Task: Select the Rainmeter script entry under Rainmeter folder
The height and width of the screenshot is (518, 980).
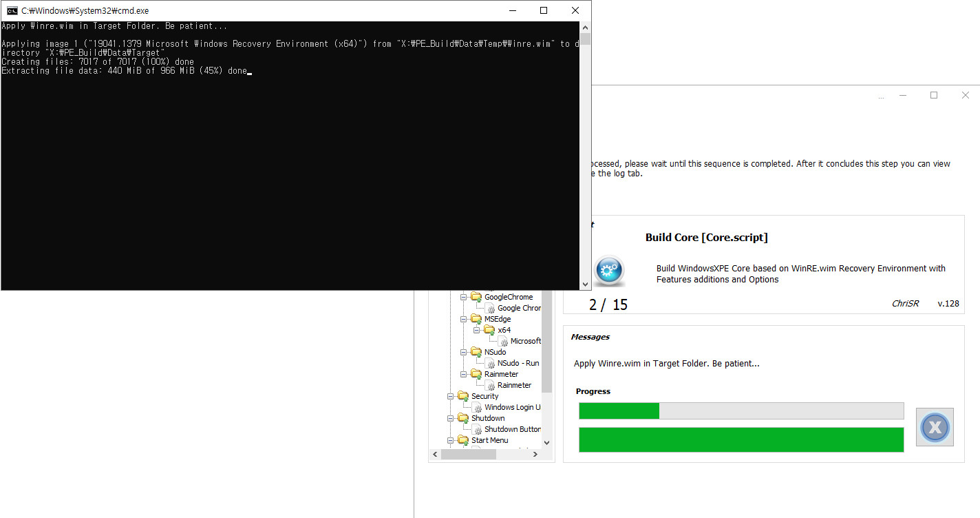Action: pos(514,385)
